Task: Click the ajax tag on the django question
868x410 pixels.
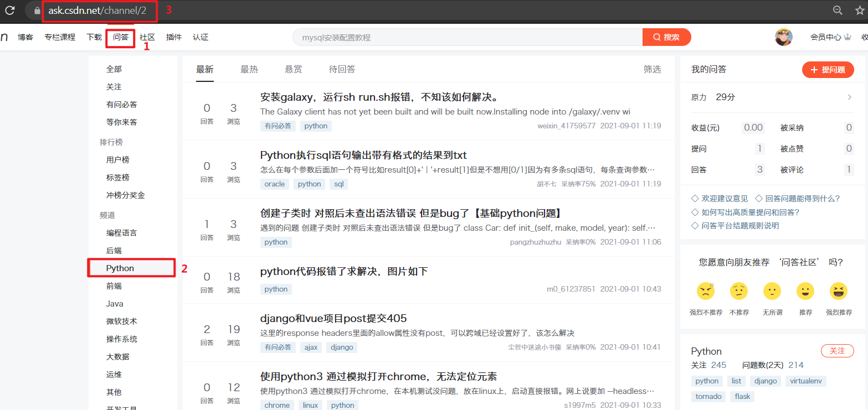Action: click(311, 347)
